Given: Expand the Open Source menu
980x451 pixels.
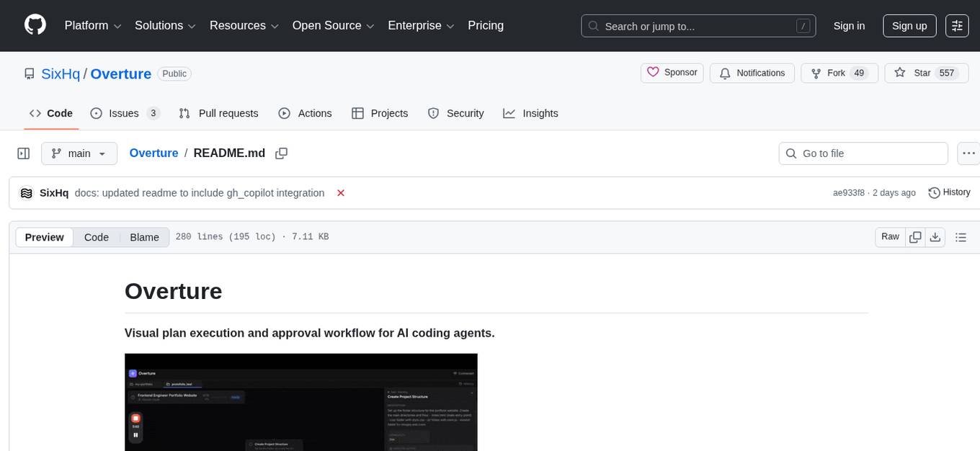Looking at the screenshot, I should tap(333, 26).
